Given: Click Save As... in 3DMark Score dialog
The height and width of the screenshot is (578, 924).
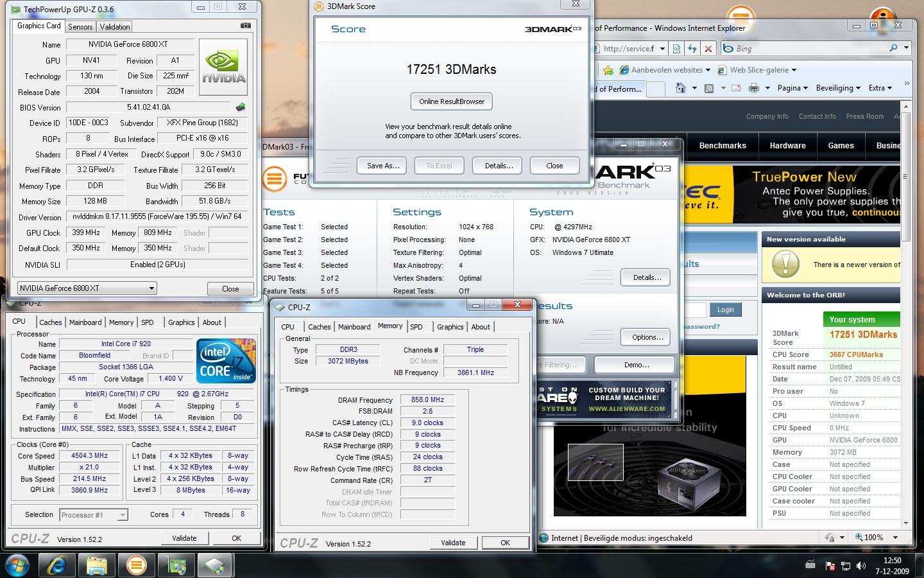Looking at the screenshot, I should tap(383, 166).
